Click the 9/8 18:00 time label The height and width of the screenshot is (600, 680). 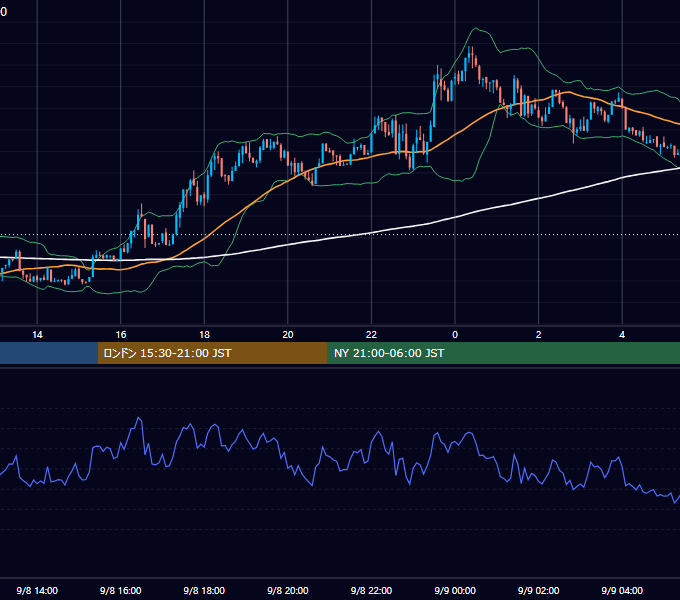(204, 590)
